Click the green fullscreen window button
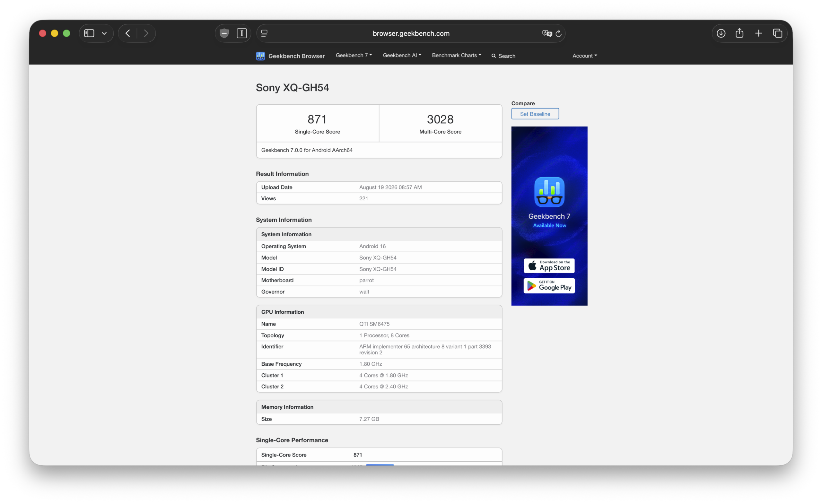The height and width of the screenshot is (504, 822). (66, 33)
